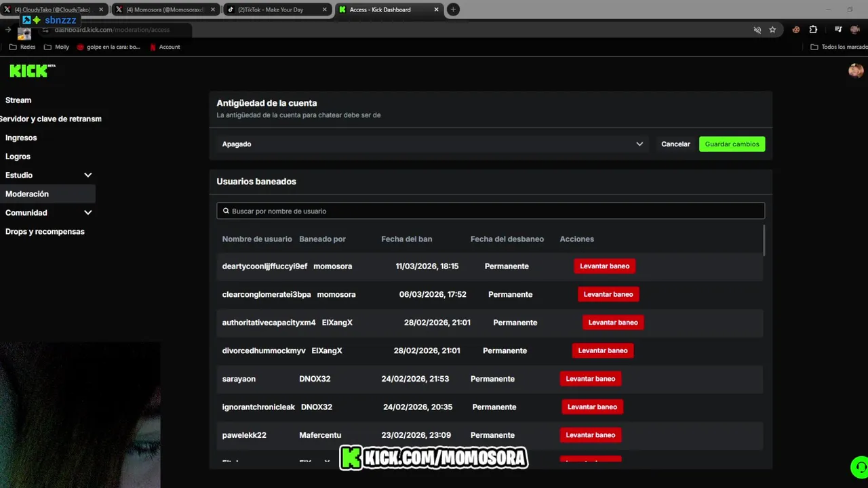Click the 'Nombre de usuario' column header
Screen dimensions: 868x488
(x=257, y=239)
